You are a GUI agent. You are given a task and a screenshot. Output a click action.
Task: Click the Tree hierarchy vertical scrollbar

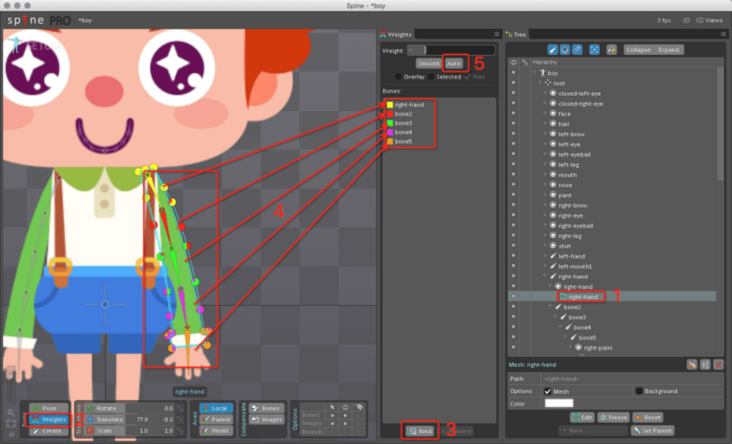click(720, 124)
